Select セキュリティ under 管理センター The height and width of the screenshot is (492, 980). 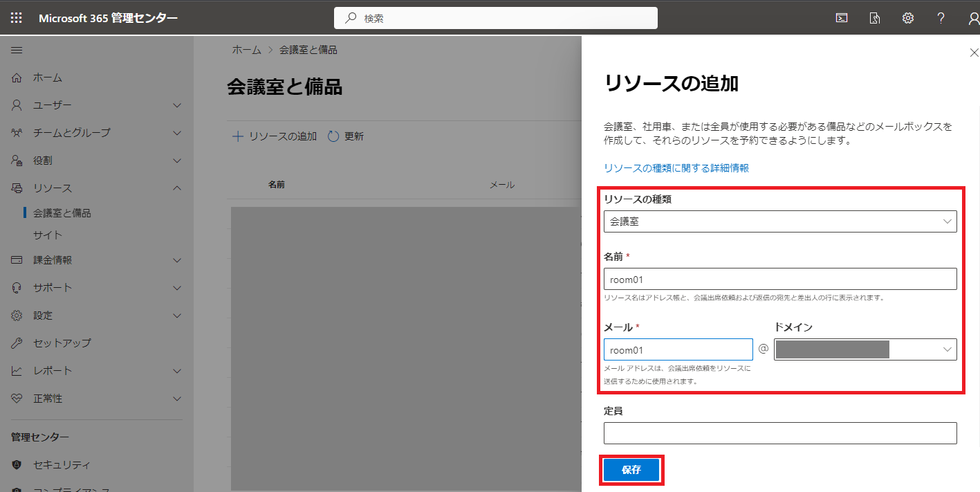tap(62, 465)
